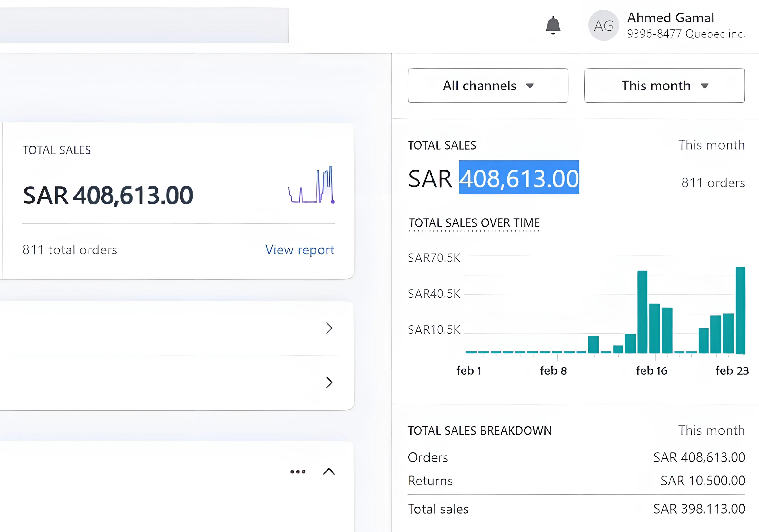
Task: Open the AG user avatar
Action: point(603,25)
